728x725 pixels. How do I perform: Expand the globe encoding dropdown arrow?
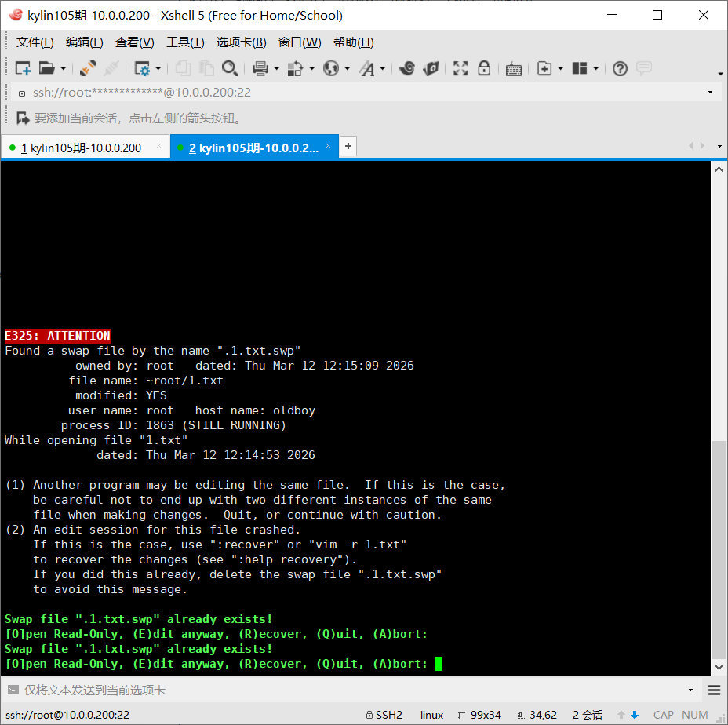pyautogui.click(x=348, y=69)
